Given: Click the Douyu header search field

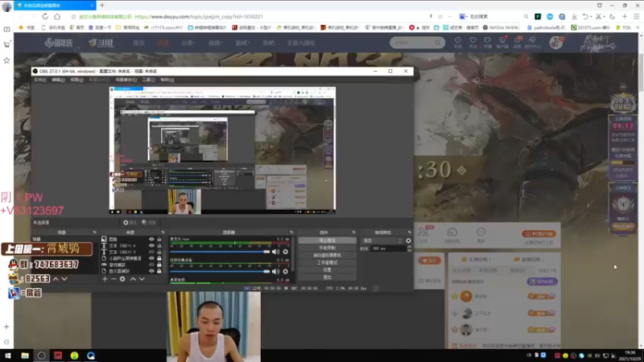Looking at the screenshot, I should [x=417, y=43].
